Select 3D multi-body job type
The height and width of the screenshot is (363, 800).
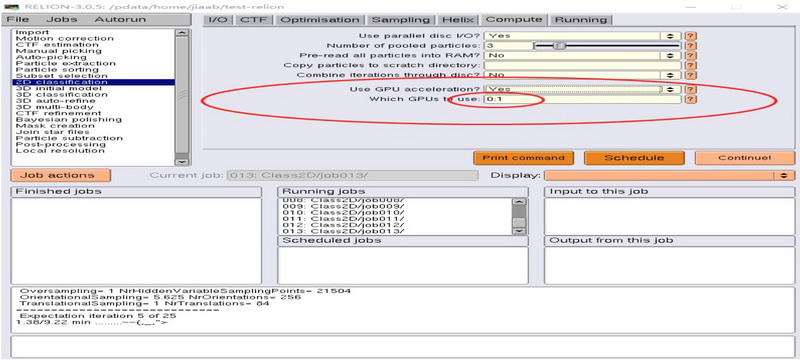93,107
